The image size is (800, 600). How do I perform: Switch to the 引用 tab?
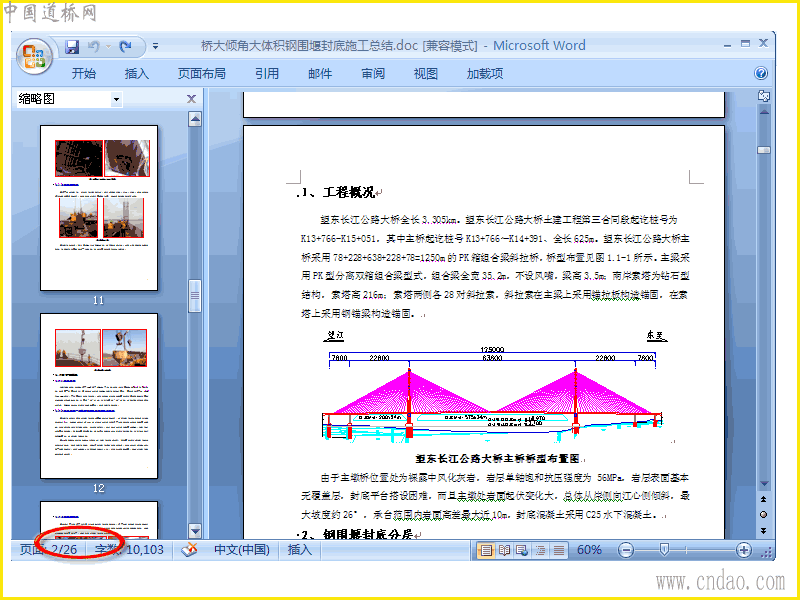coord(267,73)
